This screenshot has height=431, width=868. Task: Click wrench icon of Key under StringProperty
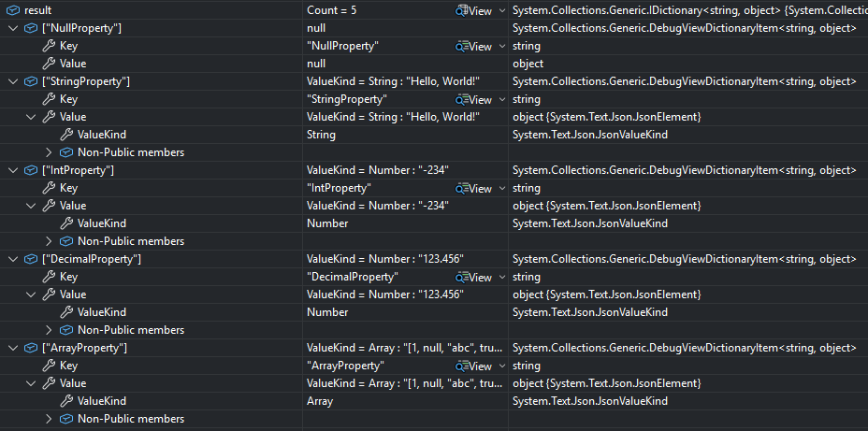click(x=50, y=99)
